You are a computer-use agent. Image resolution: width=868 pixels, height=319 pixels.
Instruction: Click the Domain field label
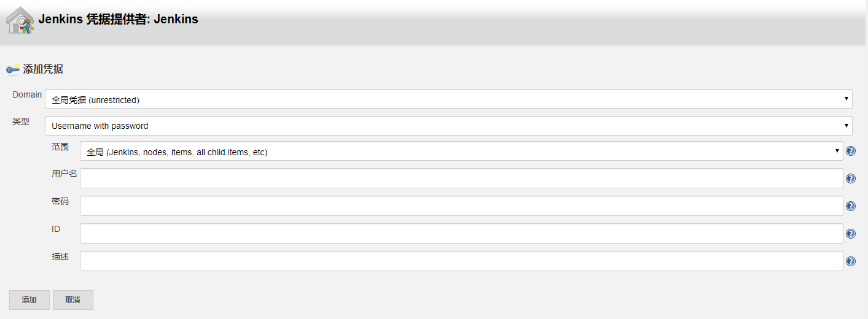(x=27, y=95)
